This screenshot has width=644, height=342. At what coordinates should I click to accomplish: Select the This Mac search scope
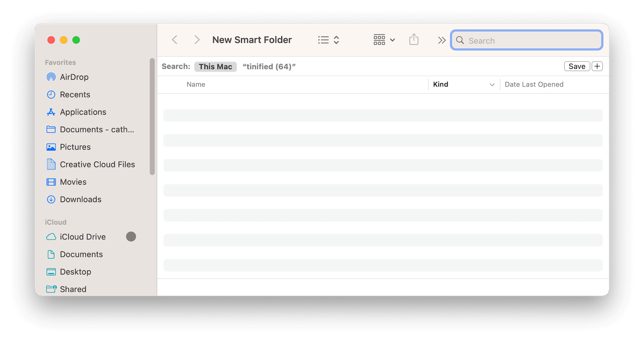[x=215, y=66]
